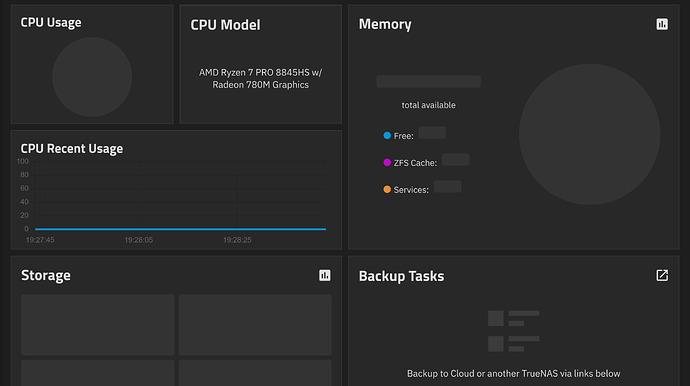Click the Backup Tasks heading
The width and height of the screenshot is (690, 386).
point(401,276)
